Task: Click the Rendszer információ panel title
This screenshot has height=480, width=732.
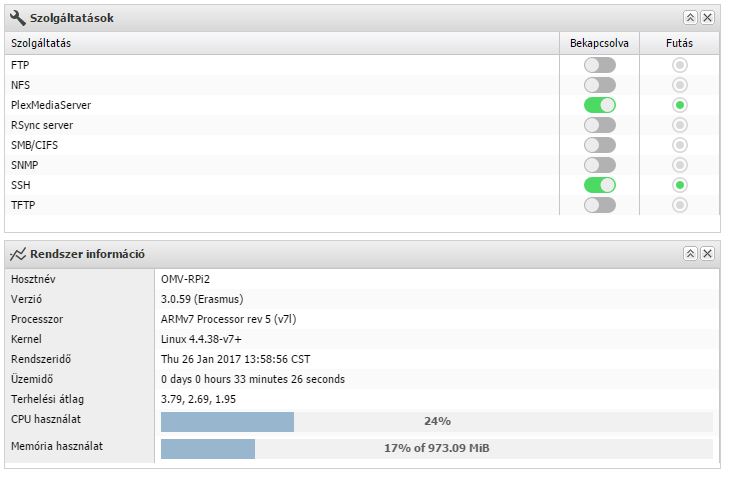Action: [87, 254]
